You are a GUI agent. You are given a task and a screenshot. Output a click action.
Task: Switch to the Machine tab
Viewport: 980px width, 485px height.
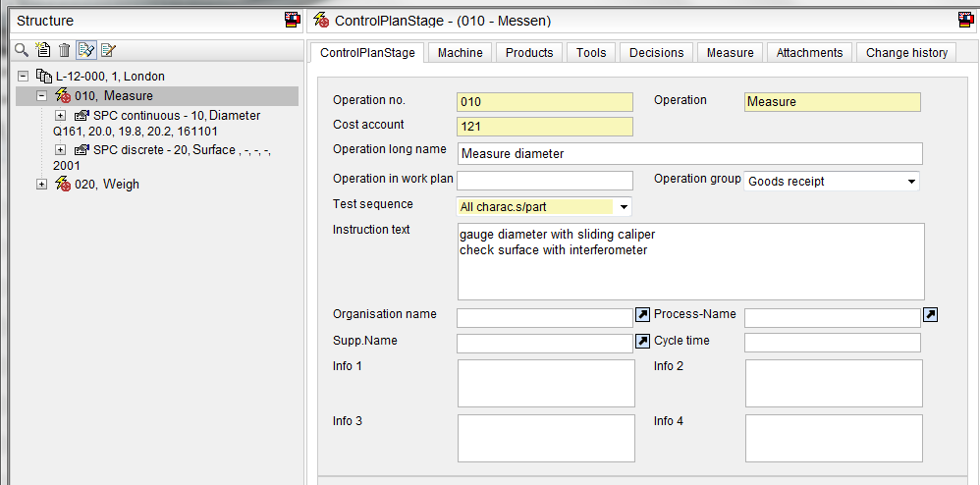(x=460, y=53)
